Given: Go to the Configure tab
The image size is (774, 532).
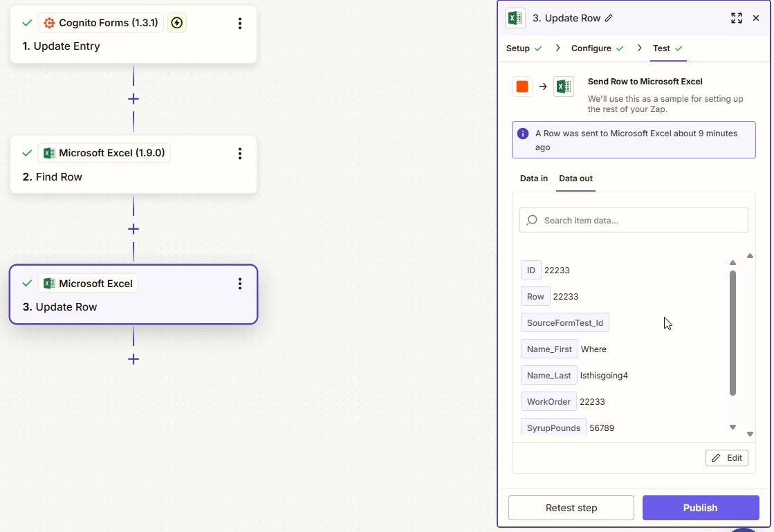Looking at the screenshot, I should [x=598, y=48].
